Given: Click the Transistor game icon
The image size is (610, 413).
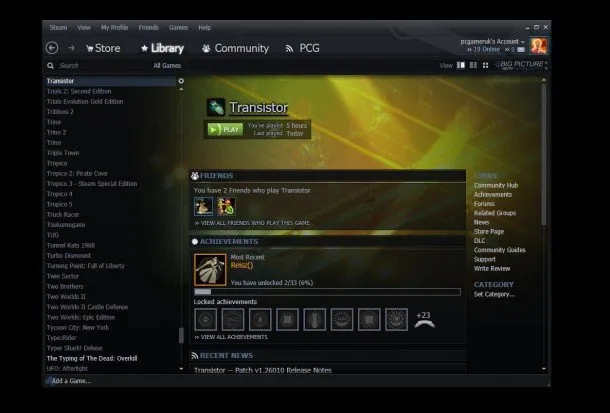Looking at the screenshot, I should tap(216, 107).
